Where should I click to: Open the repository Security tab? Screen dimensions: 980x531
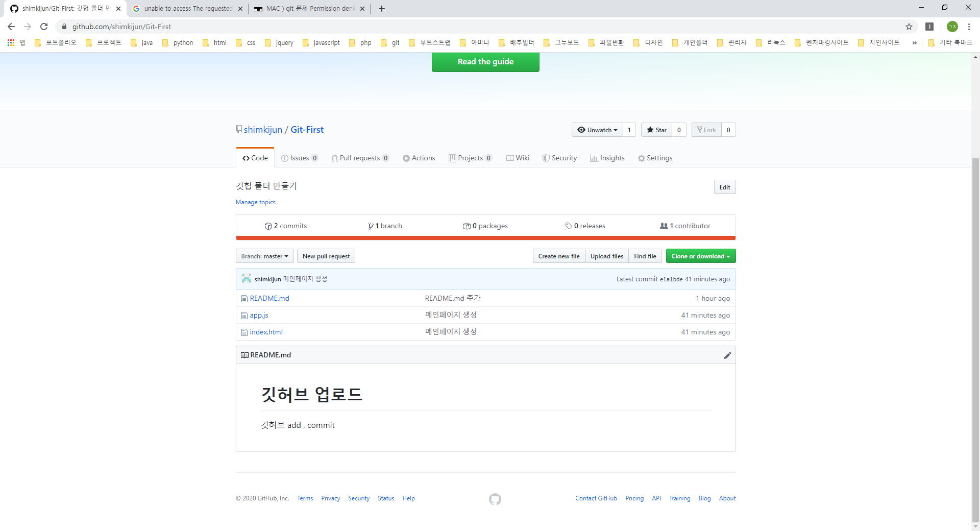tap(559, 158)
